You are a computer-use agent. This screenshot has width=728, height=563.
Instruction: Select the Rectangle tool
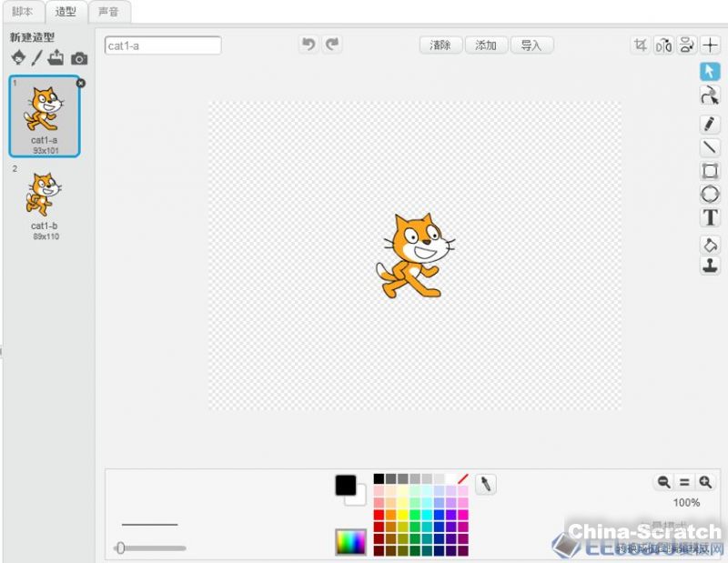[x=709, y=171]
